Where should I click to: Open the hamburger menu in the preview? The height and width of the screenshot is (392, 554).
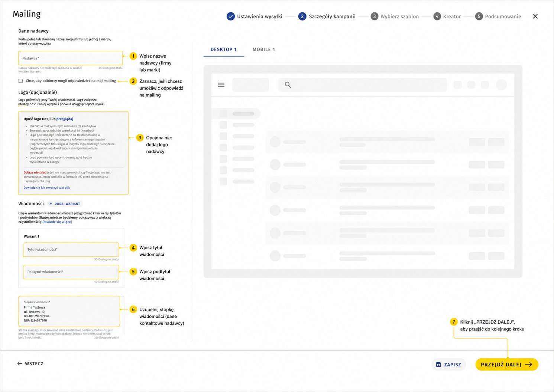[x=221, y=85]
